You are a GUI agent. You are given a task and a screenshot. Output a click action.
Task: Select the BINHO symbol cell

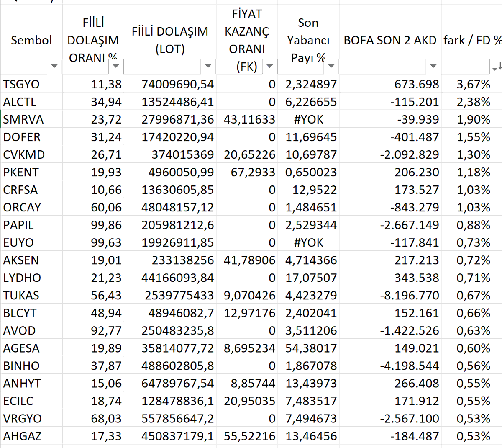(x=32, y=366)
